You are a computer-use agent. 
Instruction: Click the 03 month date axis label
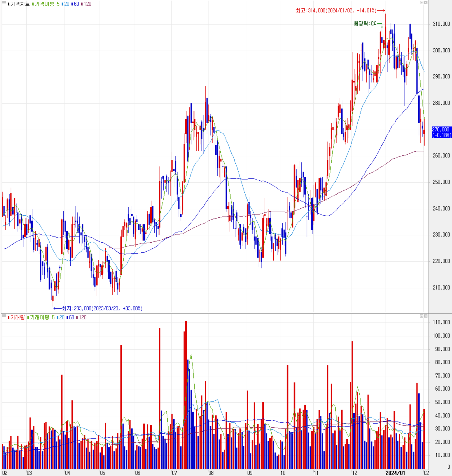tap(29, 473)
